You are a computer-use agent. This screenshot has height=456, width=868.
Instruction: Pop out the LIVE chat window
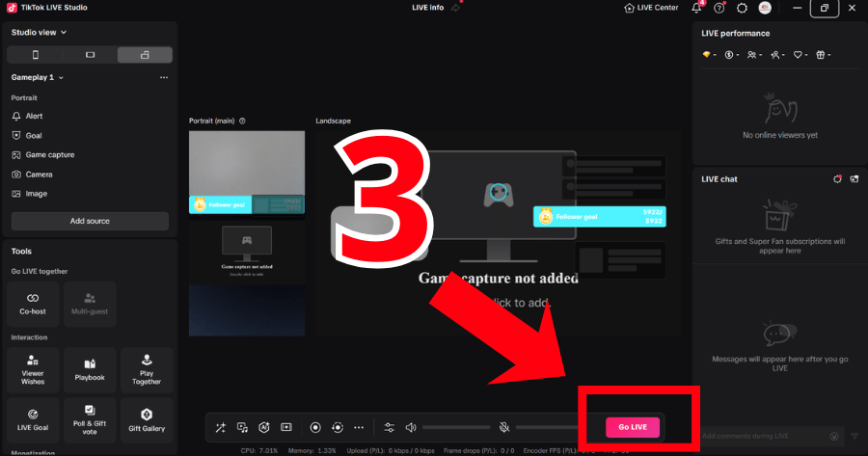point(854,179)
